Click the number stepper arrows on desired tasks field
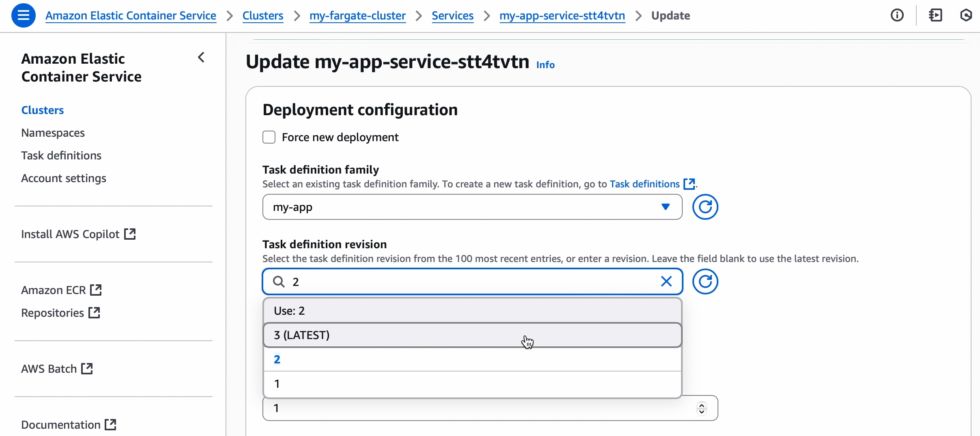Screen dimensions: 980x436 pyautogui.click(x=702, y=408)
